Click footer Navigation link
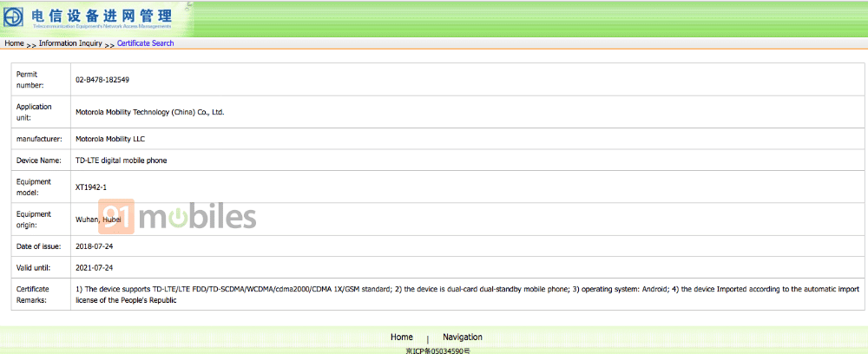Screen dimensions: 868x354 coord(463,337)
